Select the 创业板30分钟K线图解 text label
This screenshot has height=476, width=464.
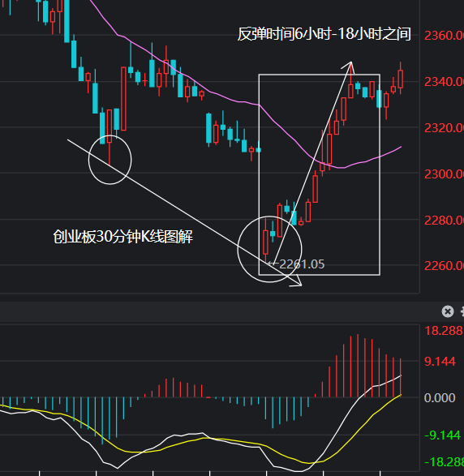(x=123, y=237)
